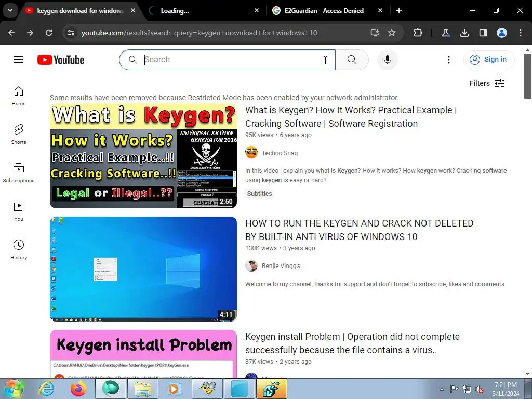Go forward with the browser forward arrow
The height and width of the screenshot is (399, 532).
click(30, 33)
